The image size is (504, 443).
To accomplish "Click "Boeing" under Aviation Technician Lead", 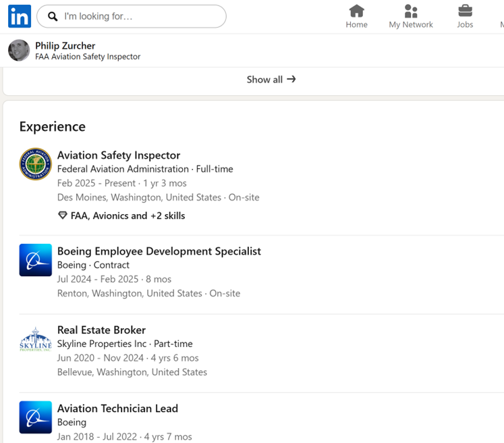I will coord(72,422).
